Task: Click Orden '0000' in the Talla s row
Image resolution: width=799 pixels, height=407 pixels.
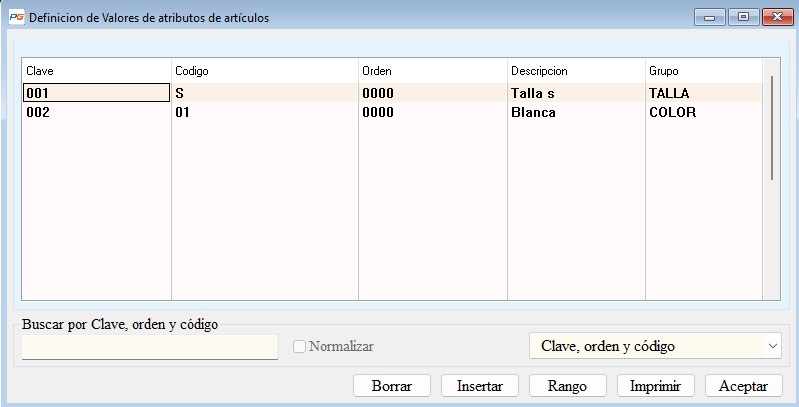Action: tap(433, 93)
